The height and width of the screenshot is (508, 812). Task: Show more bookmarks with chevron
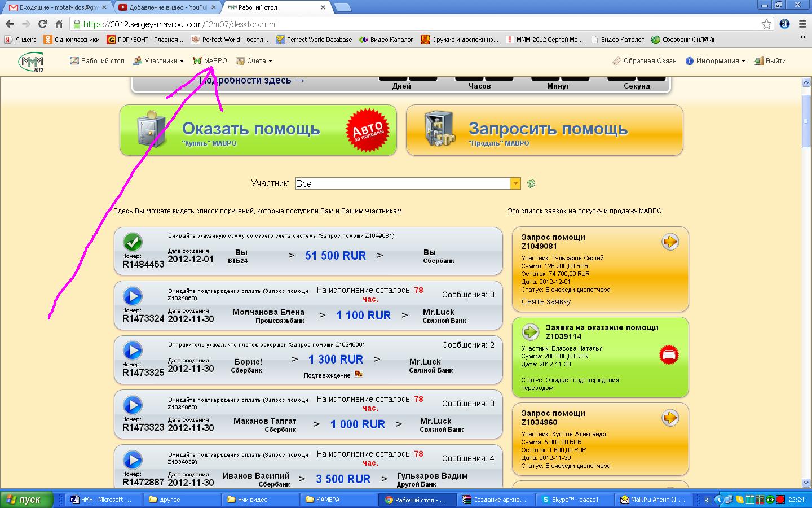pos(803,37)
